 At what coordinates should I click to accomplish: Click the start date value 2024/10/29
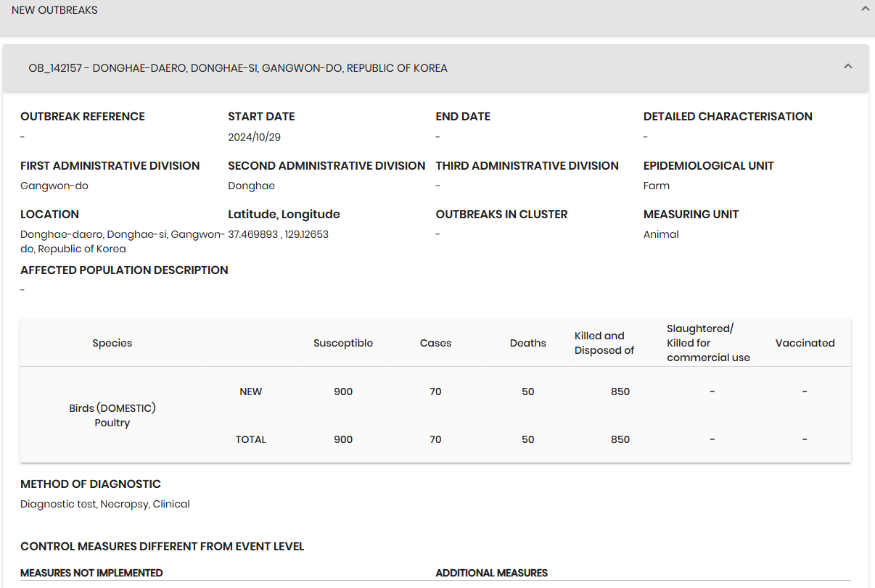[x=254, y=137]
